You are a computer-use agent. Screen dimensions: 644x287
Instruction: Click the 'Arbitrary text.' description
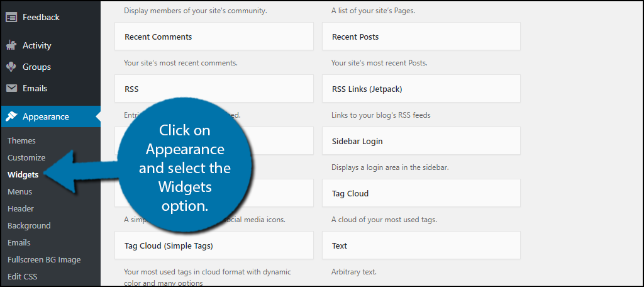coord(354,272)
